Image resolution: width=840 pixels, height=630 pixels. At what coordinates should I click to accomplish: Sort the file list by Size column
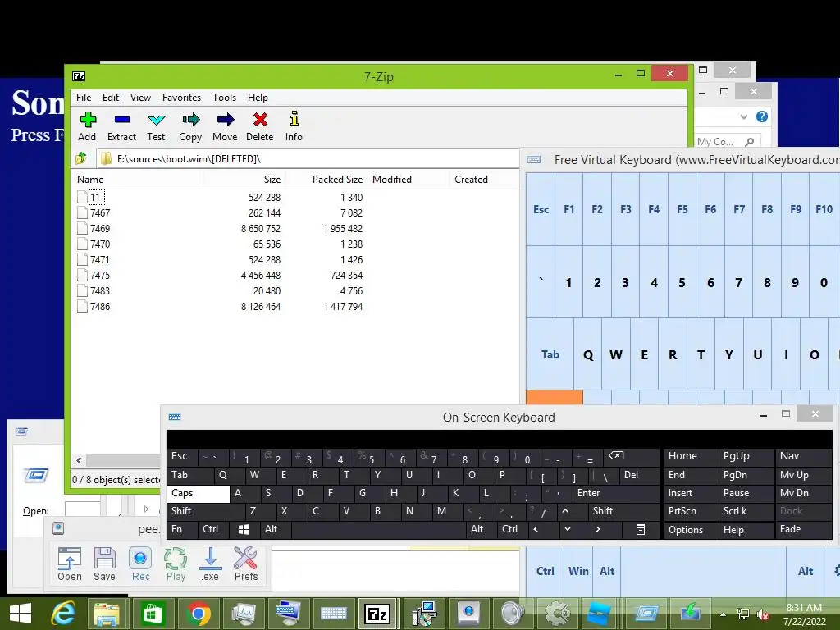(244, 180)
